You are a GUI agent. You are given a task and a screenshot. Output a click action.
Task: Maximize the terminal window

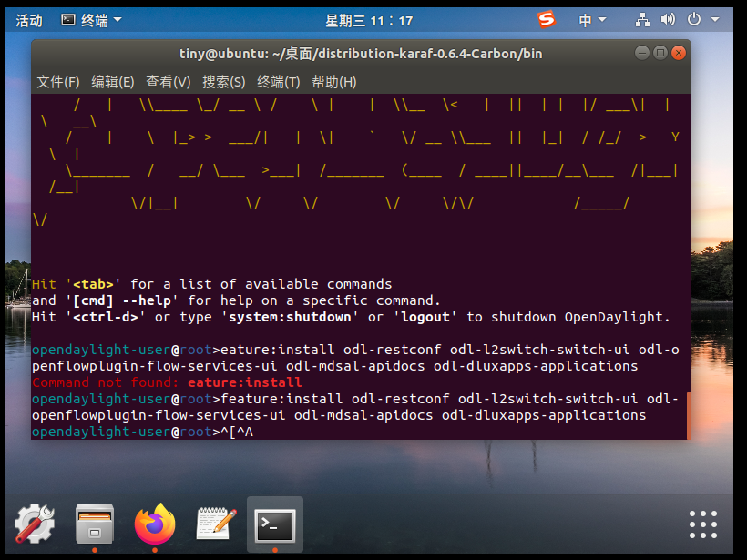click(x=660, y=53)
